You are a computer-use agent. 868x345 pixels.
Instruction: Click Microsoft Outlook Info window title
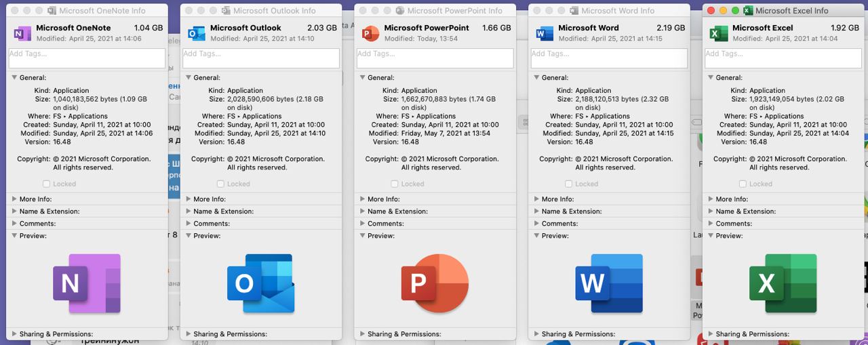(275, 10)
